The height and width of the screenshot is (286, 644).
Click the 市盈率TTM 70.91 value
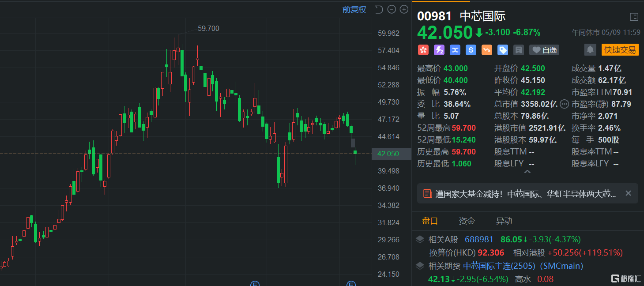622,92
